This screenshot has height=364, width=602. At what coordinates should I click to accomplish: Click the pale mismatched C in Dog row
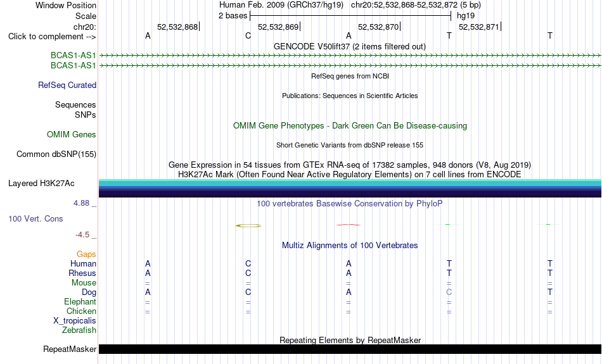[449, 292]
